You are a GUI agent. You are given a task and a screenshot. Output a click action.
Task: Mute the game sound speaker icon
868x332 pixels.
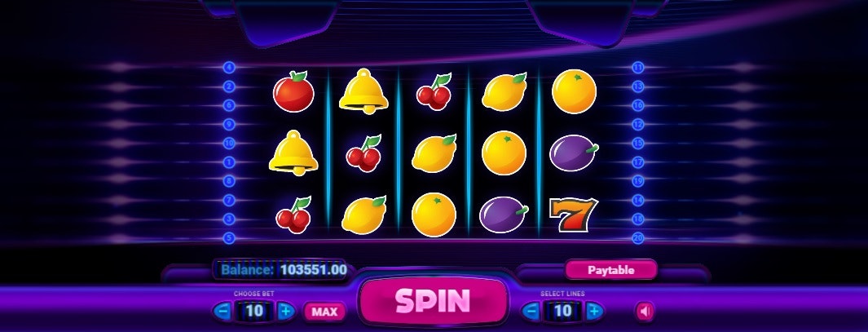pos(645,312)
